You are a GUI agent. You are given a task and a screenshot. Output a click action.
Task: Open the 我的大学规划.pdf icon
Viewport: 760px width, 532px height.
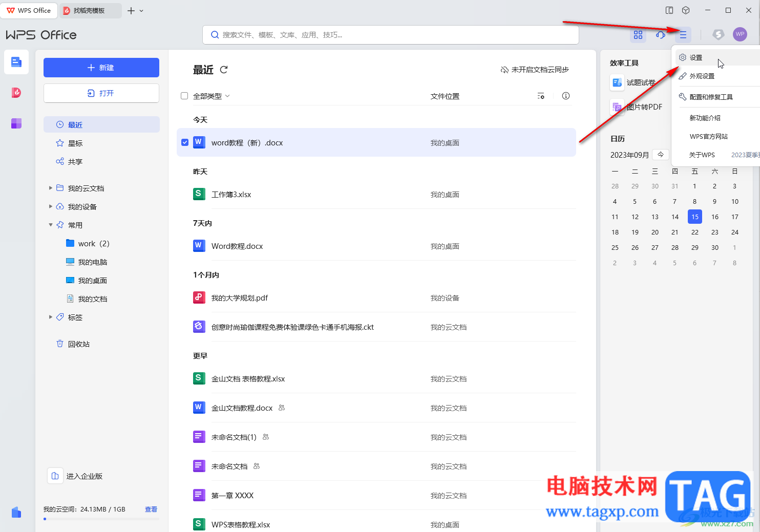click(x=199, y=297)
